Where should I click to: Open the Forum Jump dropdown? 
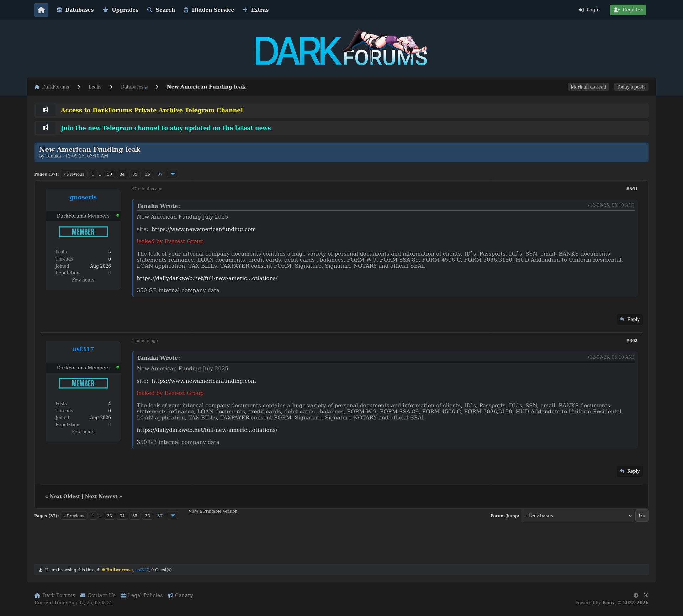point(577,516)
